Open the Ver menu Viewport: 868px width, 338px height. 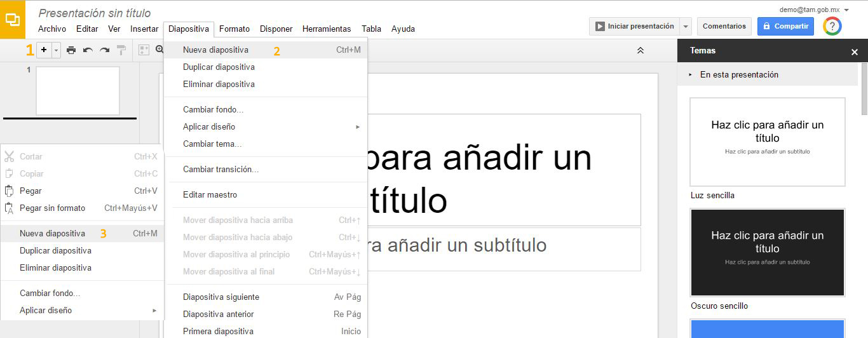tap(114, 29)
